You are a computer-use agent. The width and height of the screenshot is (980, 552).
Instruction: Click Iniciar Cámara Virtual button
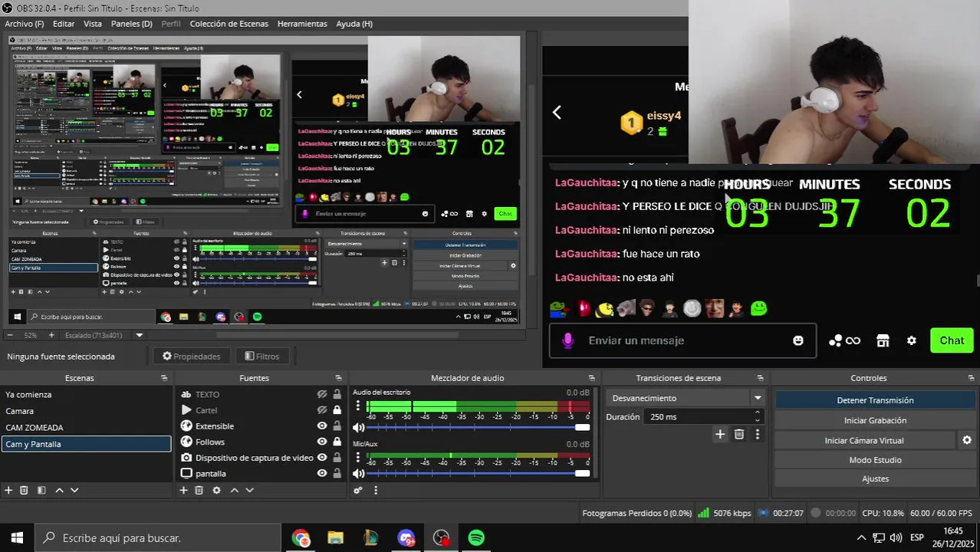pos(864,440)
